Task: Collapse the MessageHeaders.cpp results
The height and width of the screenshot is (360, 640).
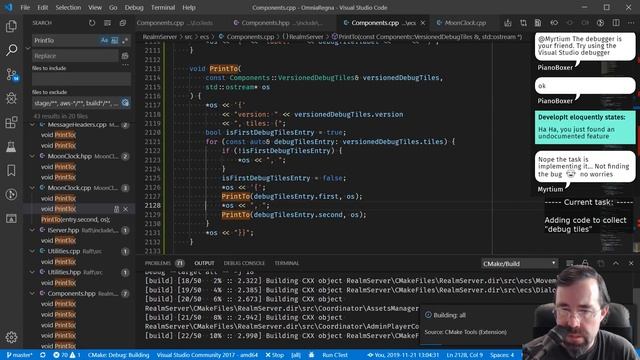Action: 32,124
